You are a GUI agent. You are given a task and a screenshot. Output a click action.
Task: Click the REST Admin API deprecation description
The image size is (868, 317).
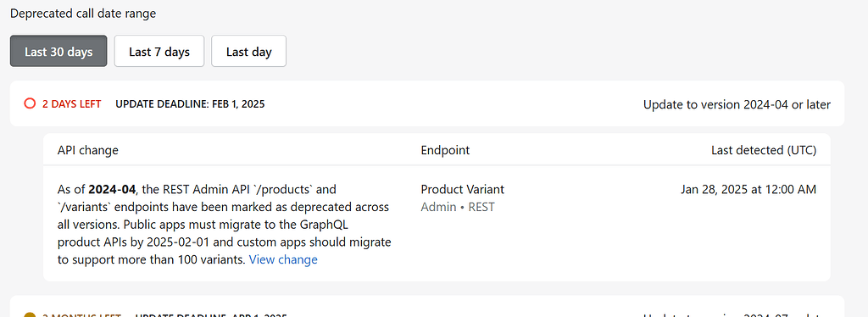tap(225, 225)
